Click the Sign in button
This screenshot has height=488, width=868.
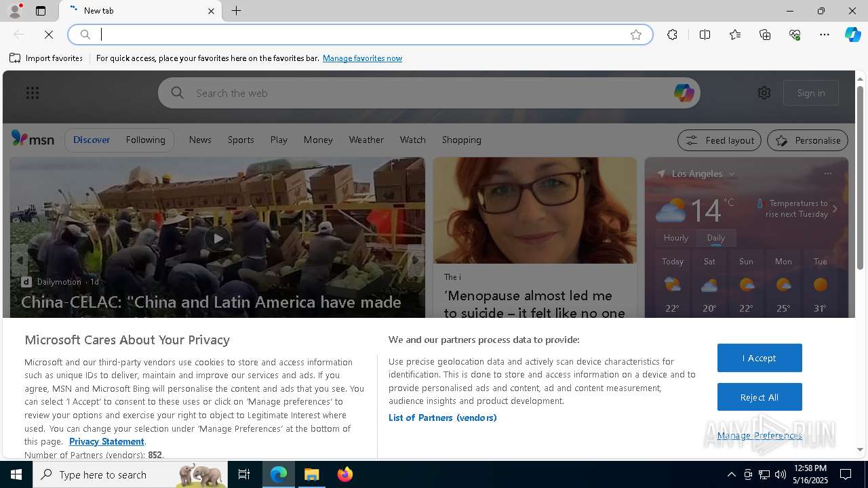click(811, 93)
